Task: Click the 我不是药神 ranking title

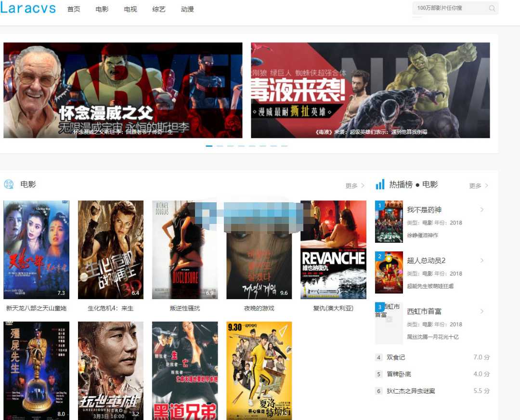Action: tap(424, 210)
